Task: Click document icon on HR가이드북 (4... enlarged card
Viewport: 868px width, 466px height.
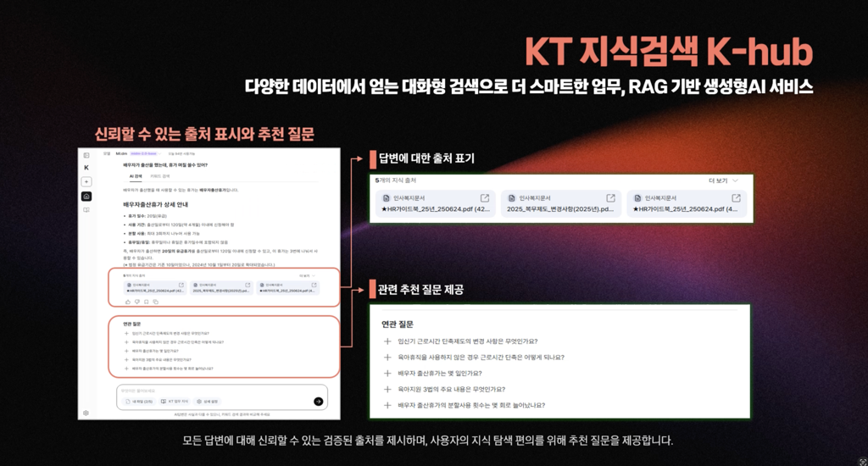Action: [x=637, y=198]
